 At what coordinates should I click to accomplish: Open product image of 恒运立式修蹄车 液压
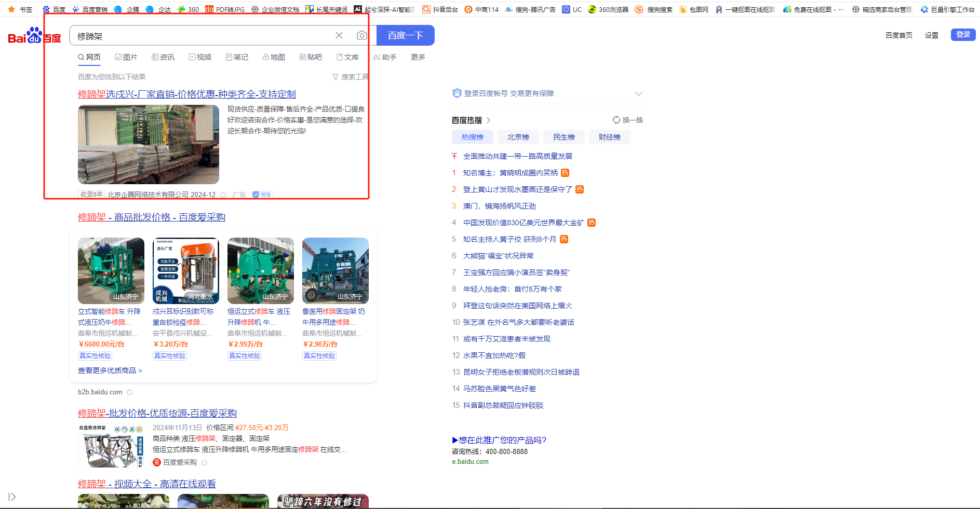click(261, 271)
